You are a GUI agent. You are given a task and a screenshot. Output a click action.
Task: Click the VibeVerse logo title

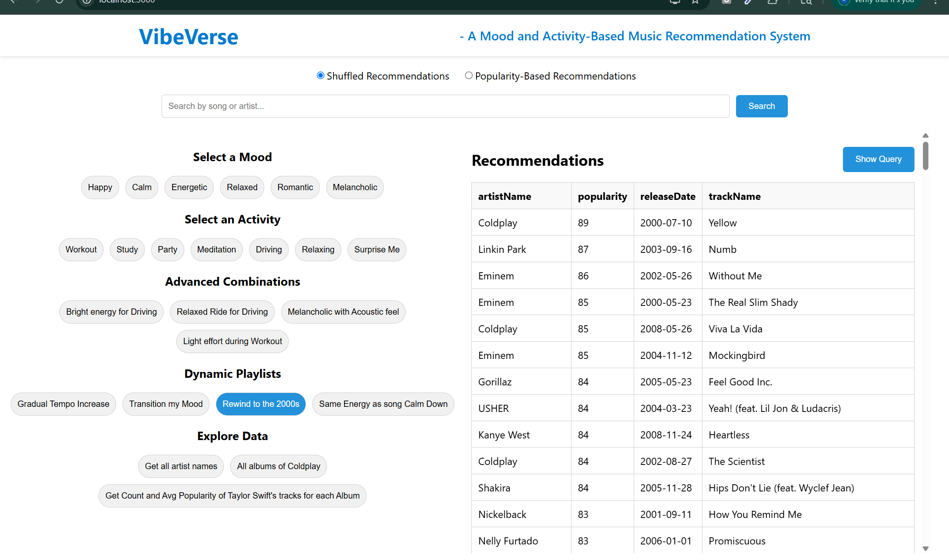tap(189, 37)
